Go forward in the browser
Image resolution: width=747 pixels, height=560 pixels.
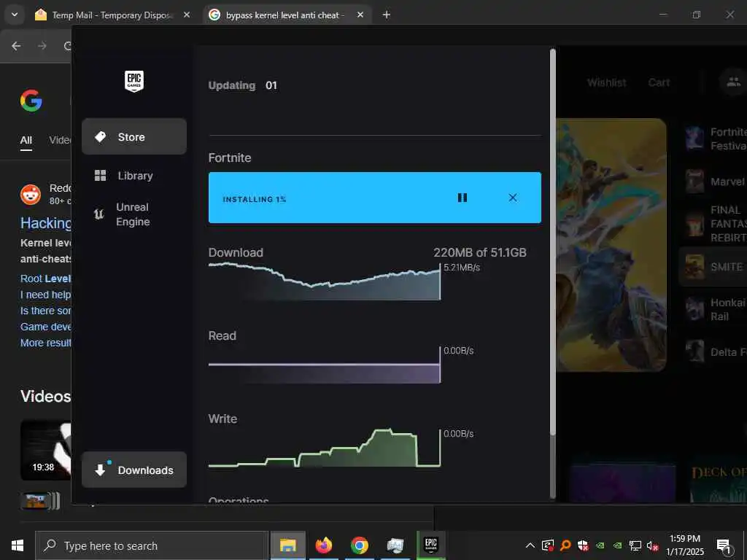[42, 46]
